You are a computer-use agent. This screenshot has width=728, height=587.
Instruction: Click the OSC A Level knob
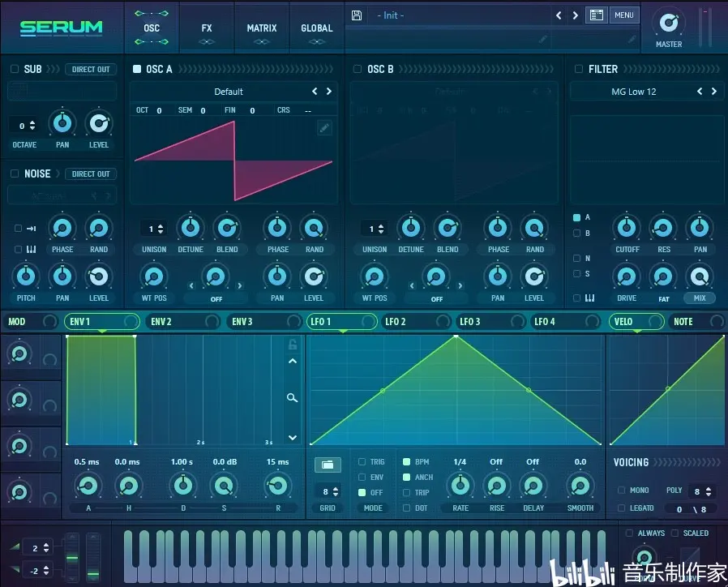(314, 276)
